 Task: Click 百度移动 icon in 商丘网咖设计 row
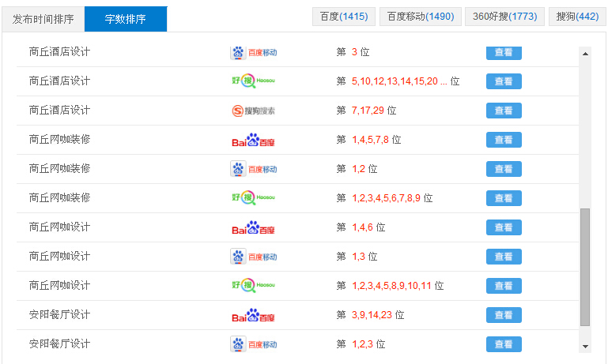tap(254, 257)
